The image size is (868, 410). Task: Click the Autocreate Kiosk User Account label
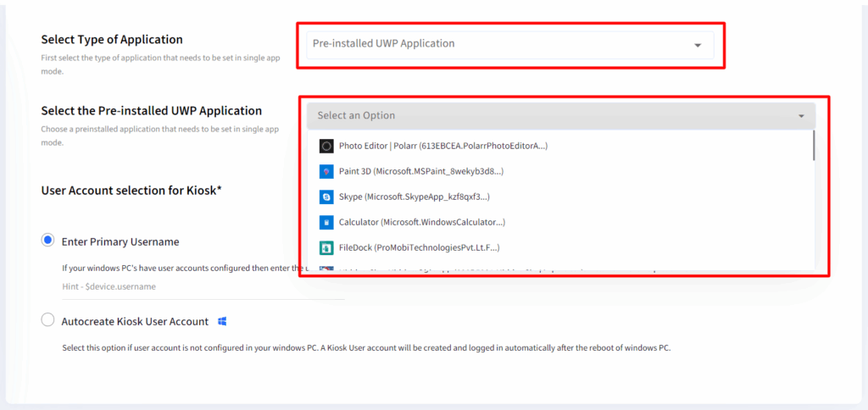click(135, 322)
